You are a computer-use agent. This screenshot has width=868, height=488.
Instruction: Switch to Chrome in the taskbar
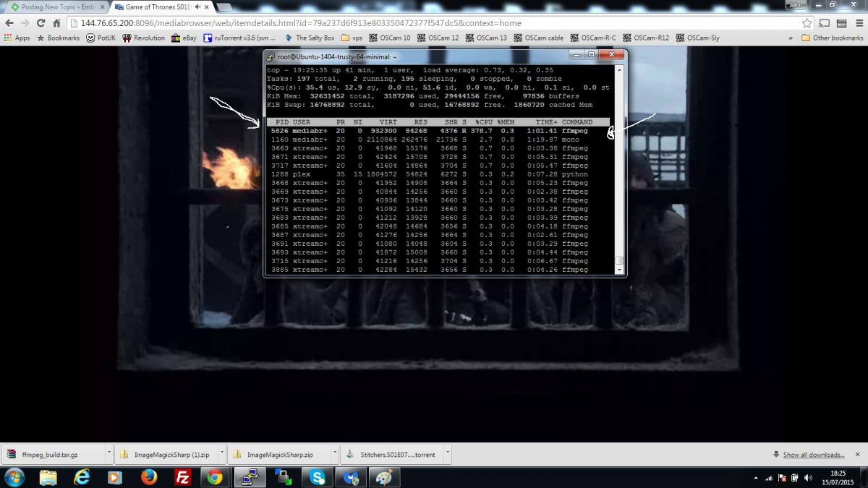215,477
